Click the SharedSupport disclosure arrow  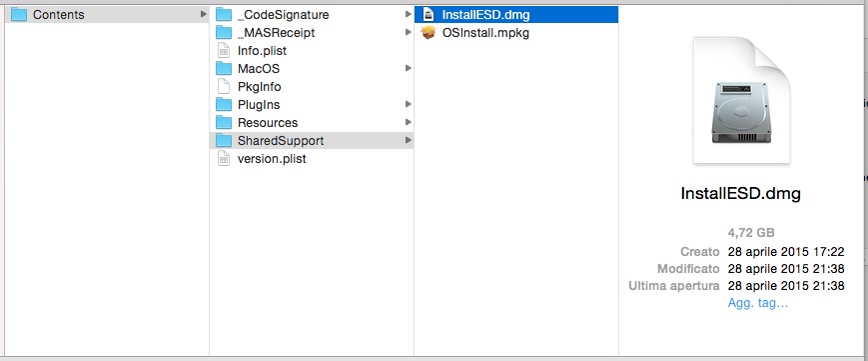pos(408,140)
